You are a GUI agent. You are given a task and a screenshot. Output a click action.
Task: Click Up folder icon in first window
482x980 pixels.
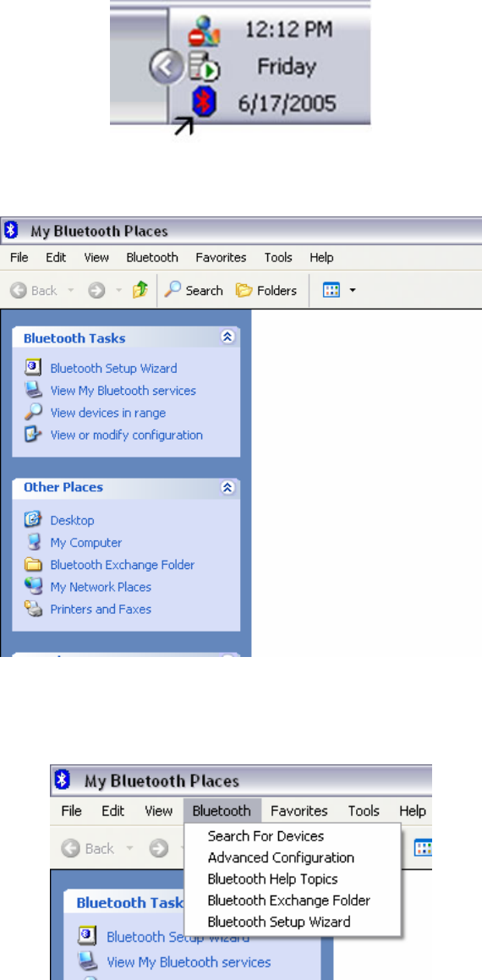(140, 290)
